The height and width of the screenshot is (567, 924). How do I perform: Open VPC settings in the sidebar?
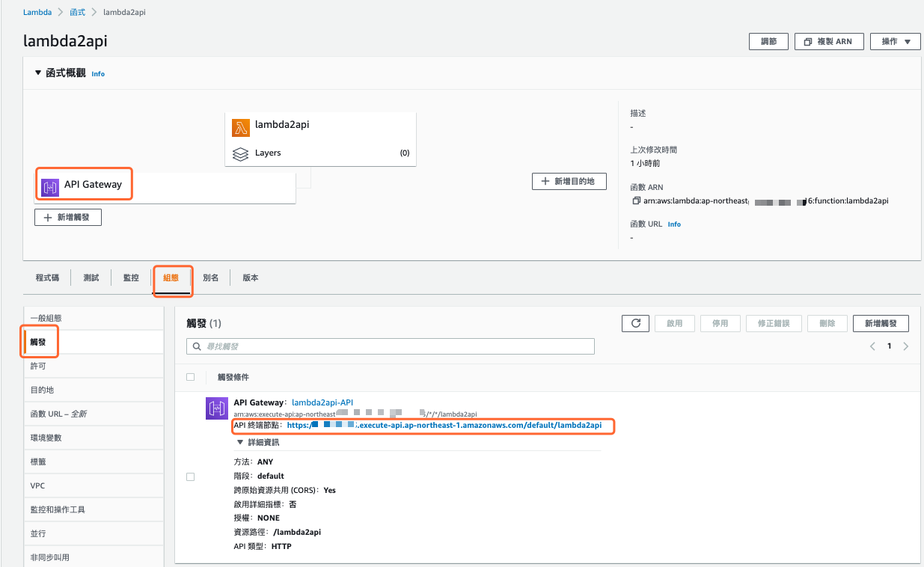tap(94, 485)
